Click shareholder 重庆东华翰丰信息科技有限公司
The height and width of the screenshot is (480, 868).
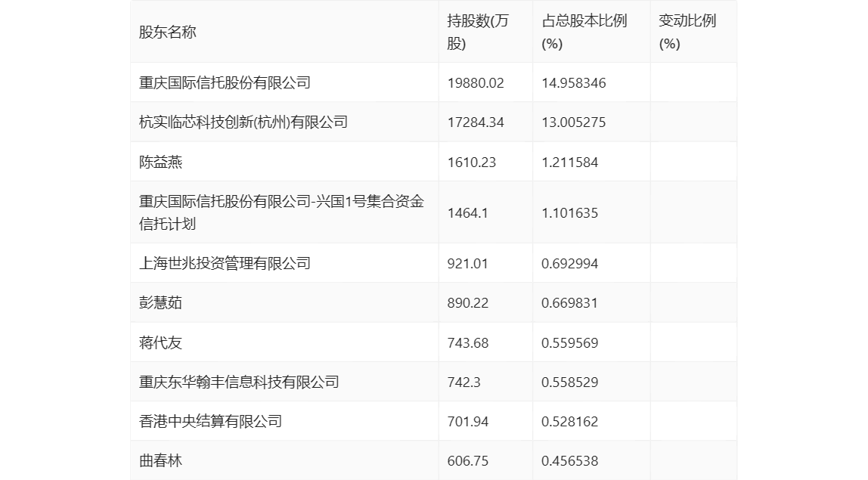(x=239, y=382)
